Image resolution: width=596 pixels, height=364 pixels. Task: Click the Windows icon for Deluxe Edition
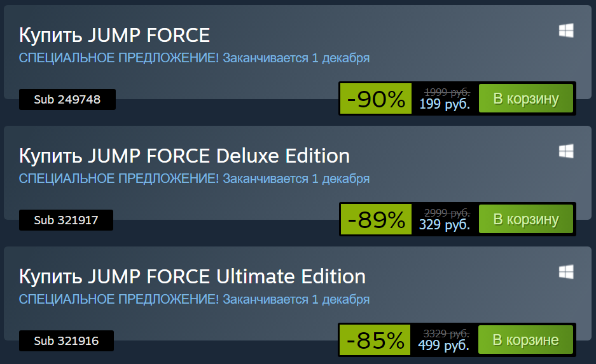click(x=566, y=151)
